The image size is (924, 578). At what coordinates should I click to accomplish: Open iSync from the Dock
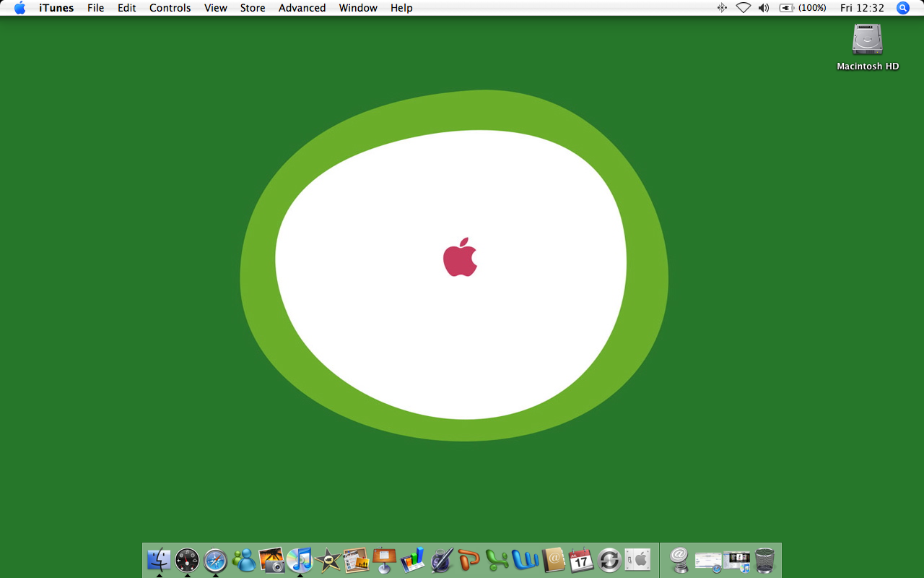(609, 560)
